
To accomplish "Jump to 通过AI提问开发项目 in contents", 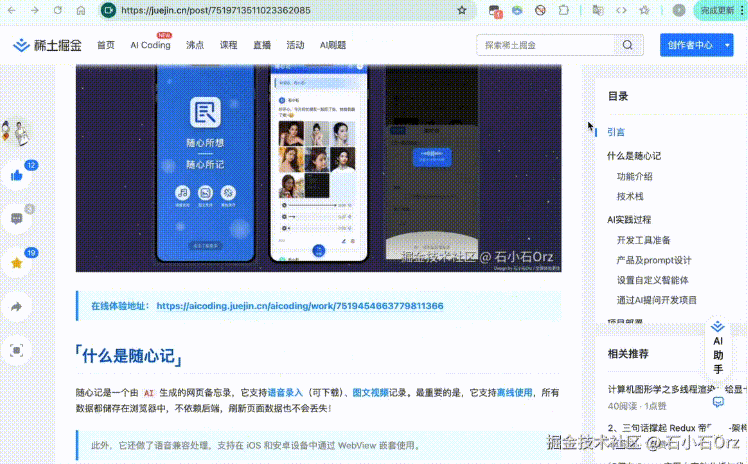I will [x=656, y=300].
